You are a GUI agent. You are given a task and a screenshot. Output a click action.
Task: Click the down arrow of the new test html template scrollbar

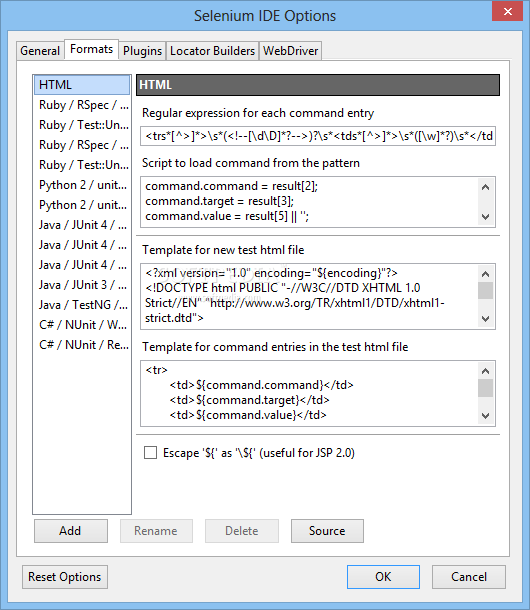coord(485,319)
